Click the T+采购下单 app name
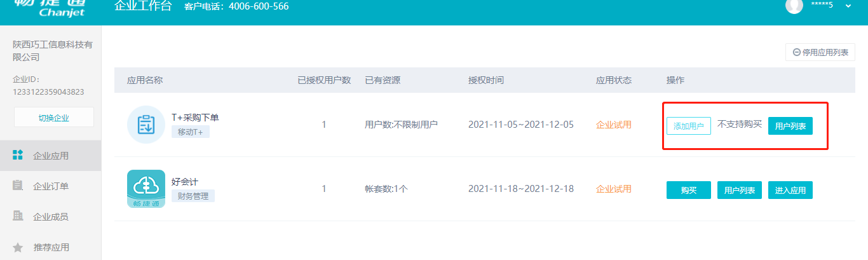Screen dimensions: 868x260 [x=196, y=118]
